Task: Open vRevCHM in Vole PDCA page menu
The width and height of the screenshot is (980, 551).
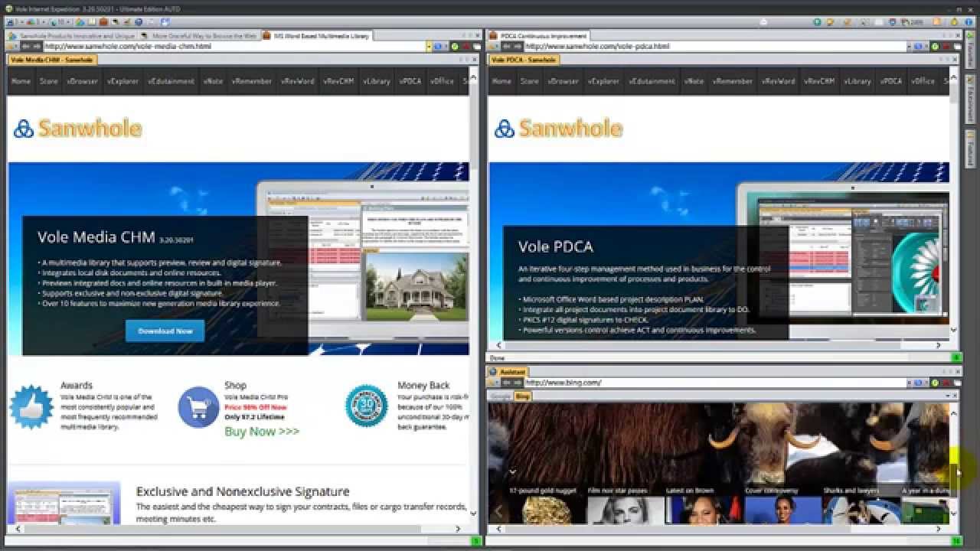Action: click(818, 81)
